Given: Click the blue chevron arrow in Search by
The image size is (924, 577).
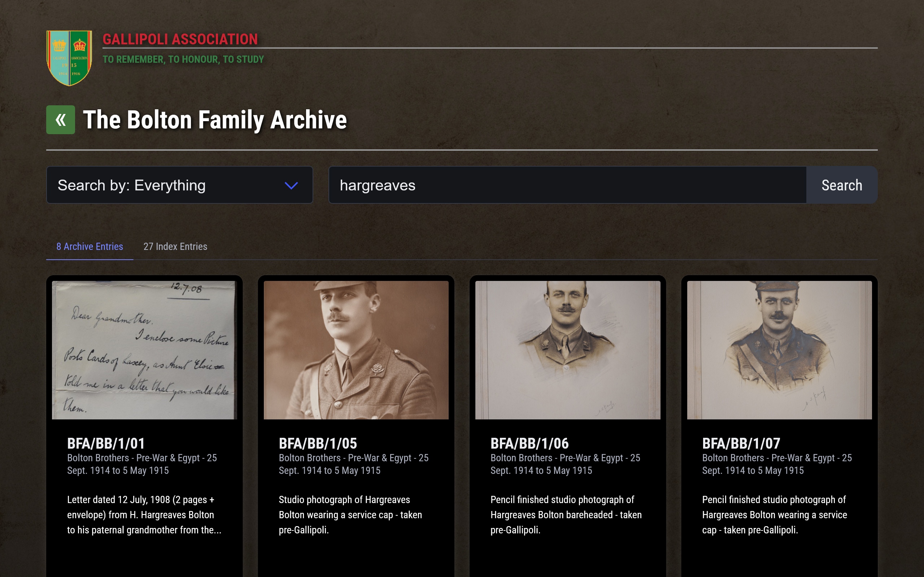Looking at the screenshot, I should [x=291, y=185].
